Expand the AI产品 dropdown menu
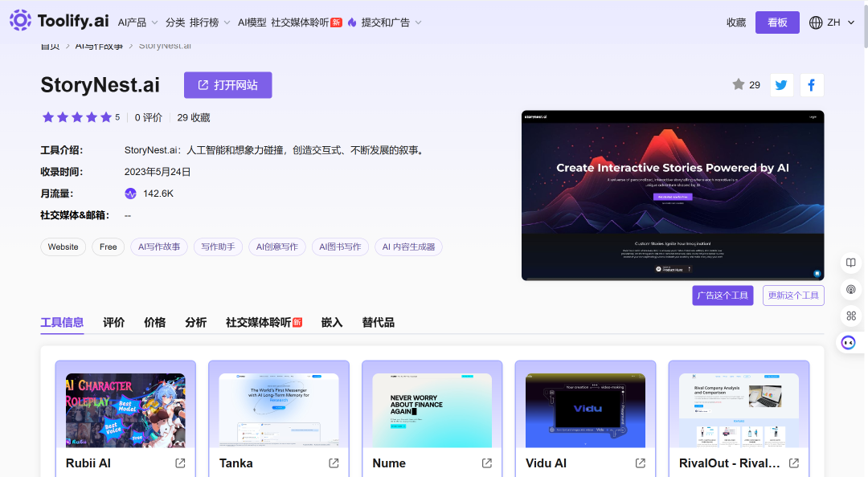Viewport: 868px width, 477px height. point(138,22)
